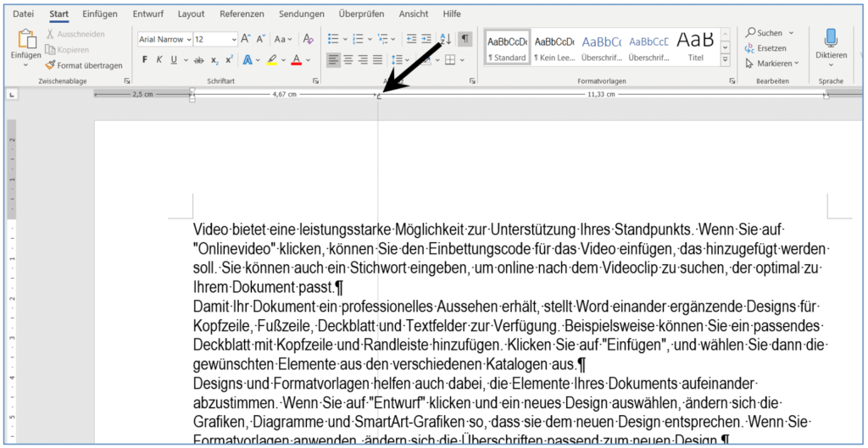
Task: Toggle italic K formatting
Action: point(159,60)
